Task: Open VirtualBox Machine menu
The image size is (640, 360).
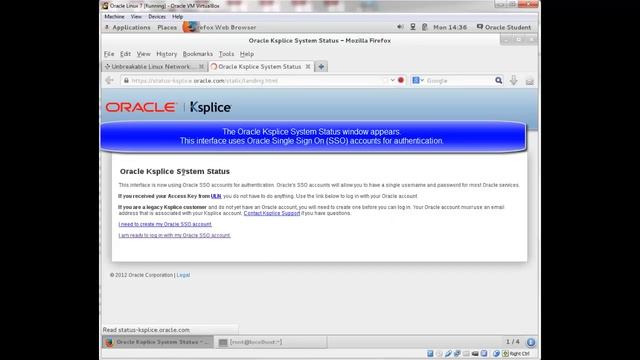Action: pos(114,17)
